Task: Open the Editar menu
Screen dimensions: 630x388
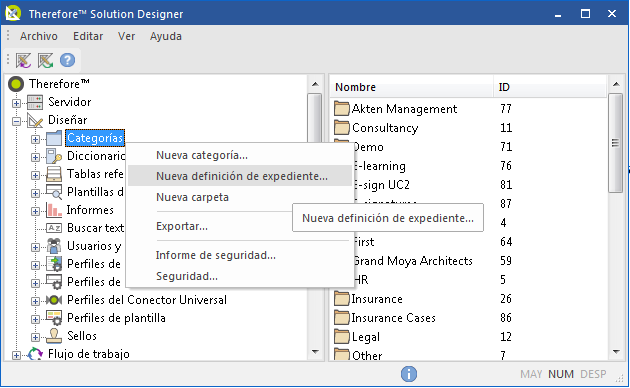Action: [x=88, y=36]
